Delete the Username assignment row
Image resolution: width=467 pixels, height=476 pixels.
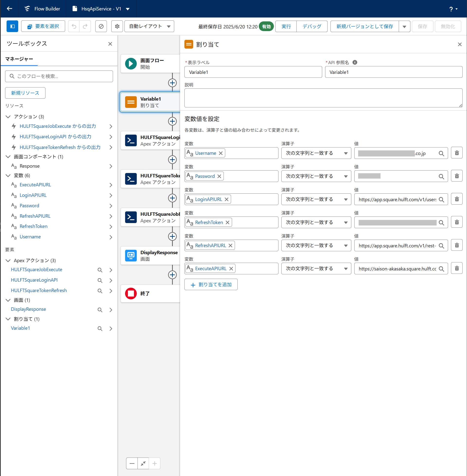(457, 153)
